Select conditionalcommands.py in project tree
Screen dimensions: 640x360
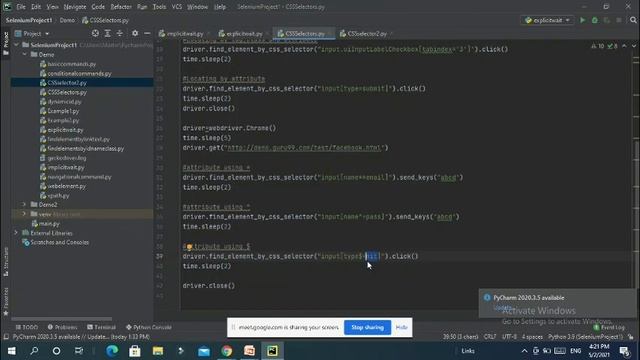(x=79, y=73)
